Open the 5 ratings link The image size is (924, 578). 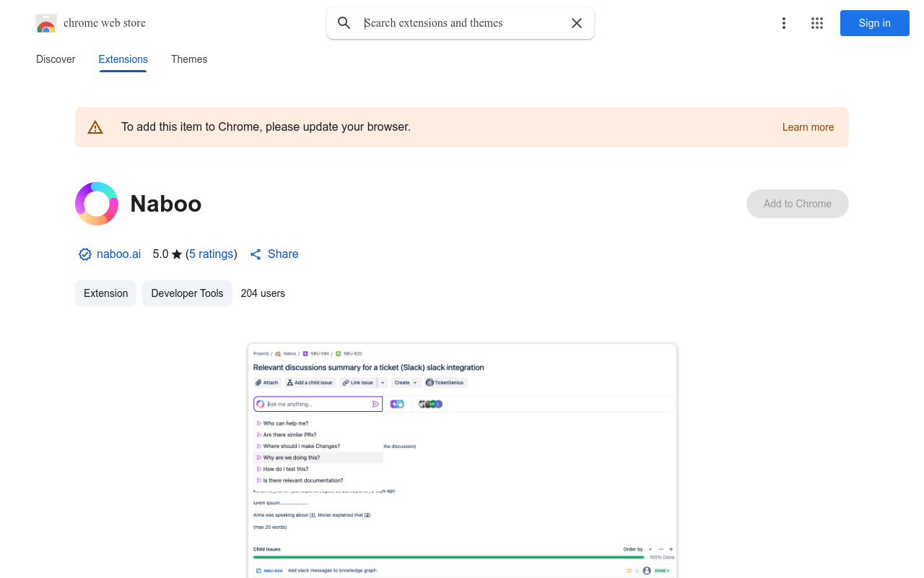click(212, 254)
